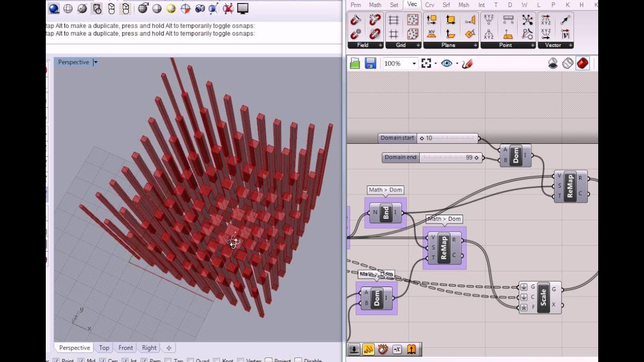This screenshot has width=644, height=362.
Task: Select the Construct Point XYZ icon
Action: pos(489,20)
